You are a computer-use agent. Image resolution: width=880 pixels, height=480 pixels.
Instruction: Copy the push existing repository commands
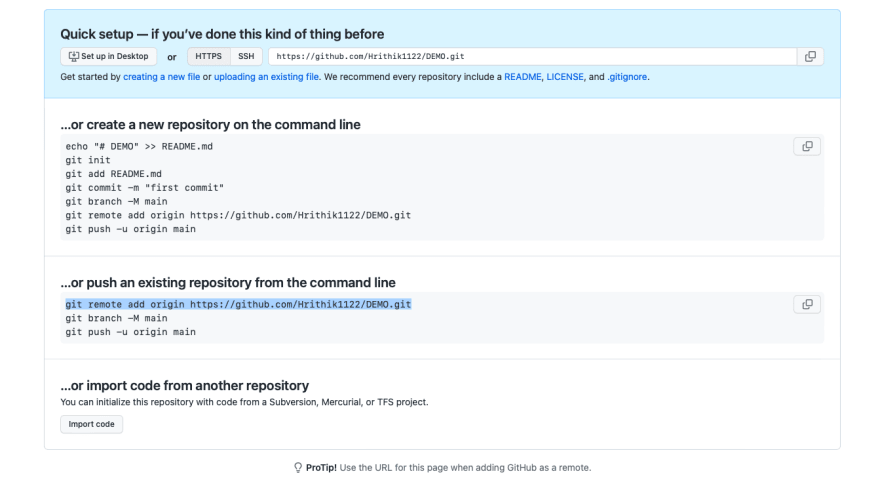807,304
